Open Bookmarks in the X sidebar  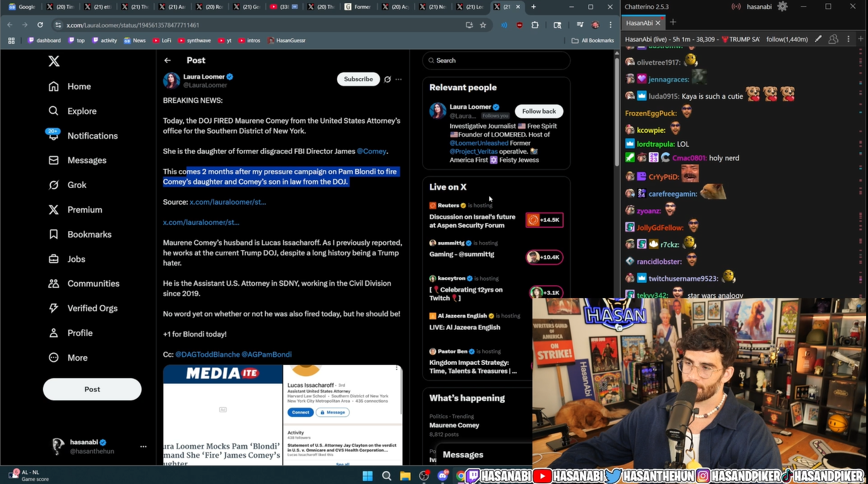(x=80, y=234)
